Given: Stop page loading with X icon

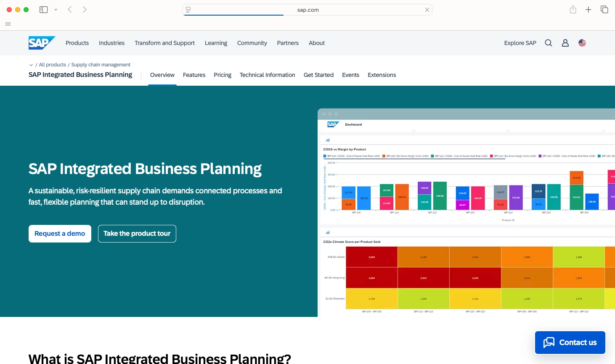Looking at the screenshot, I should [x=427, y=10].
